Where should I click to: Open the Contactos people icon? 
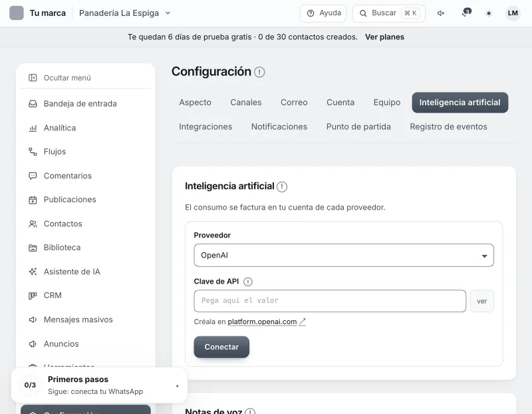[x=33, y=224]
